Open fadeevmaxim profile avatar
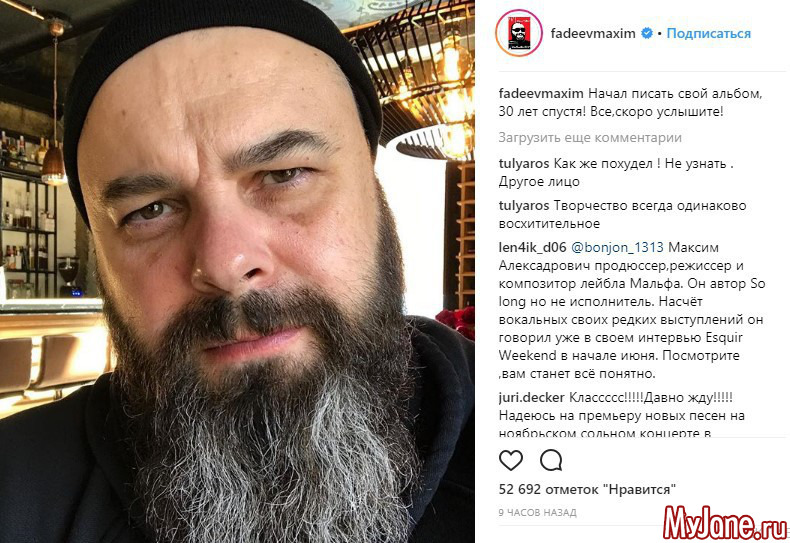This screenshot has height=543, width=790. pyautogui.click(x=518, y=33)
